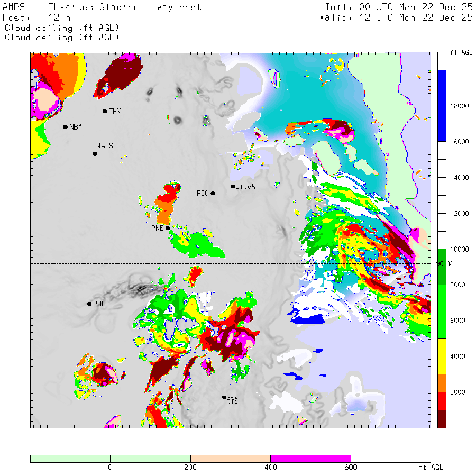Click the 'Init: 00 UTC Mon 22 Dec 25' text
This screenshot has width=476, height=476.
(x=399, y=7)
